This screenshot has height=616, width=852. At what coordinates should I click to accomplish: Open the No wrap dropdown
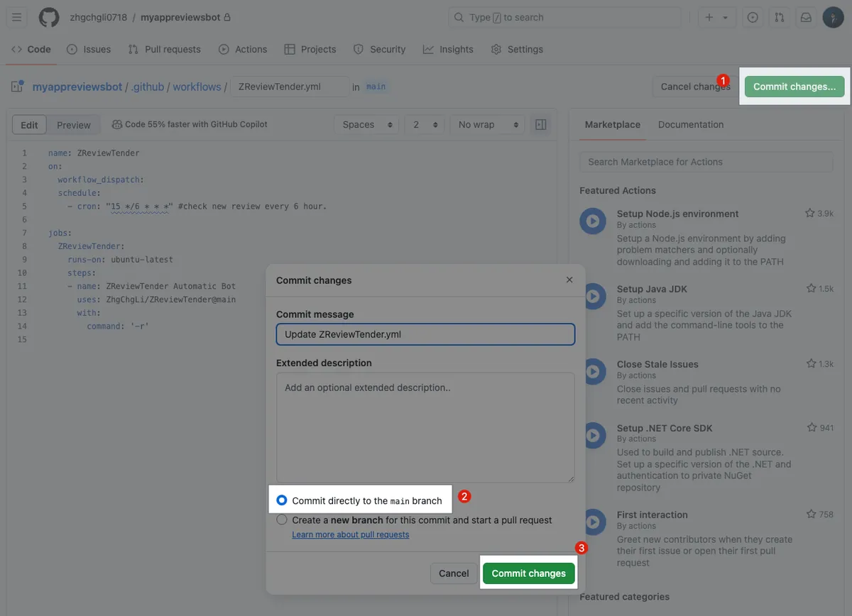coord(487,124)
